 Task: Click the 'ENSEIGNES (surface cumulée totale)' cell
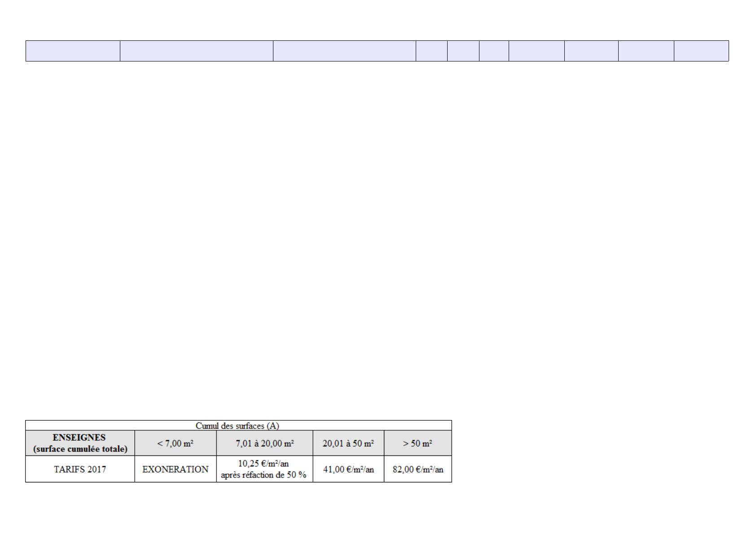pyautogui.click(x=80, y=443)
